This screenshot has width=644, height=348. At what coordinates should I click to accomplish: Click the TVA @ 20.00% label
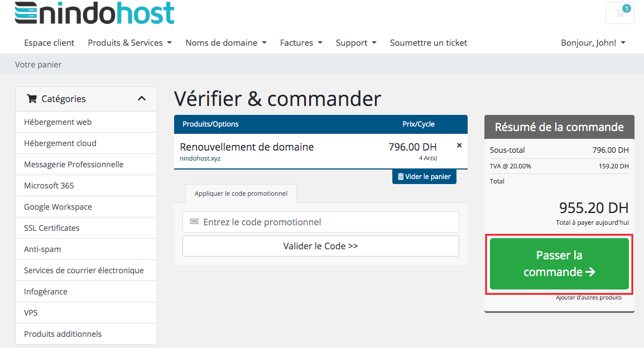click(510, 166)
